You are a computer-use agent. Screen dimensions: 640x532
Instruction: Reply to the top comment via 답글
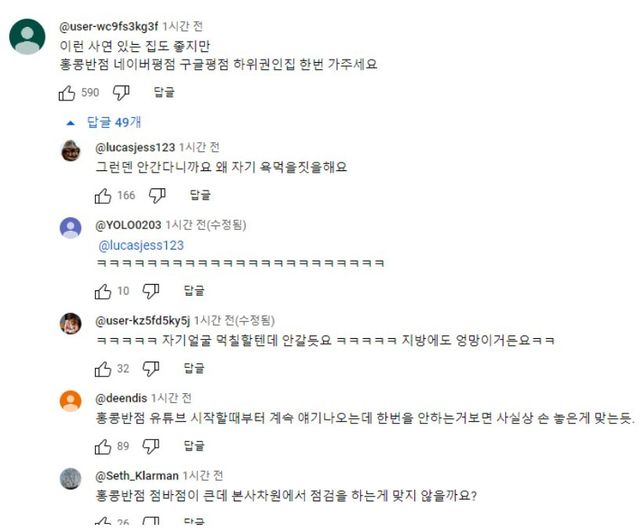coord(165,93)
